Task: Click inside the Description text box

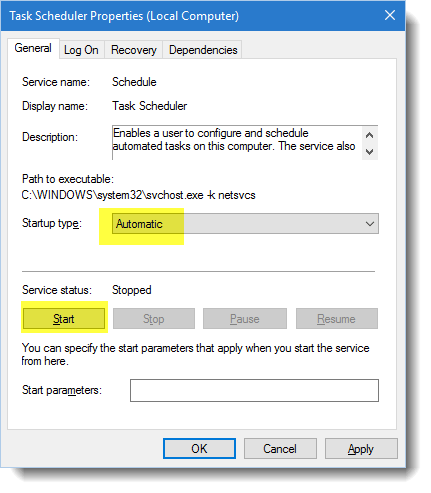Action: tap(237, 142)
